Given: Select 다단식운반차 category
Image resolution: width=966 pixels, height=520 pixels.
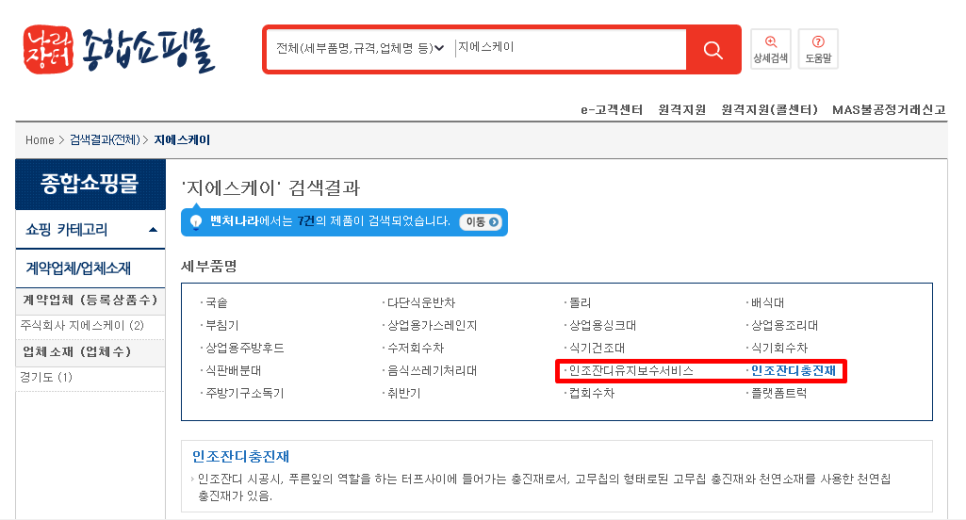Looking at the screenshot, I should click(x=421, y=303).
